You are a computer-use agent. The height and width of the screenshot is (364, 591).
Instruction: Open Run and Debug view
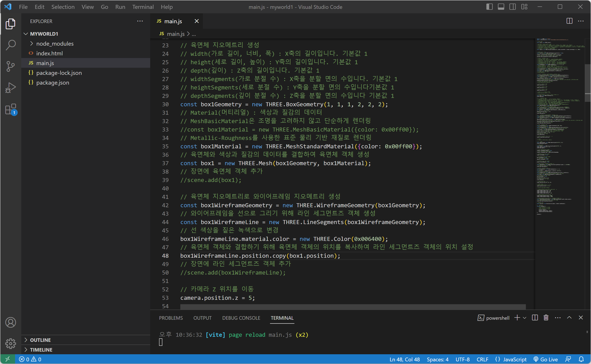point(10,88)
